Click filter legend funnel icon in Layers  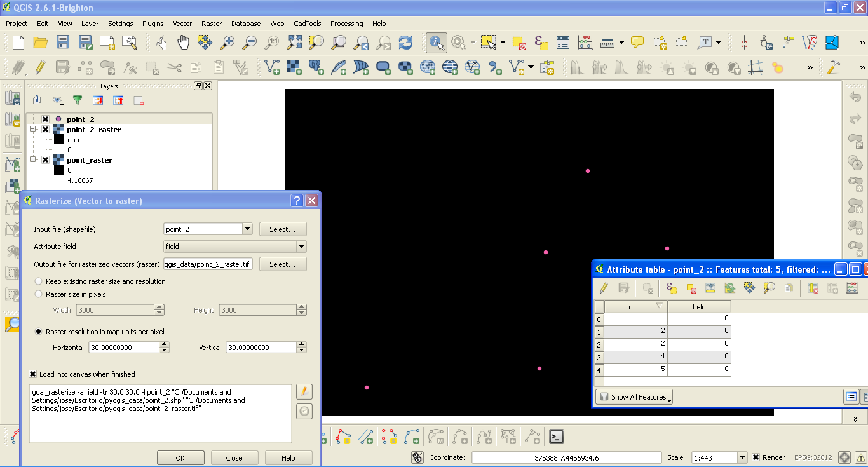point(78,100)
